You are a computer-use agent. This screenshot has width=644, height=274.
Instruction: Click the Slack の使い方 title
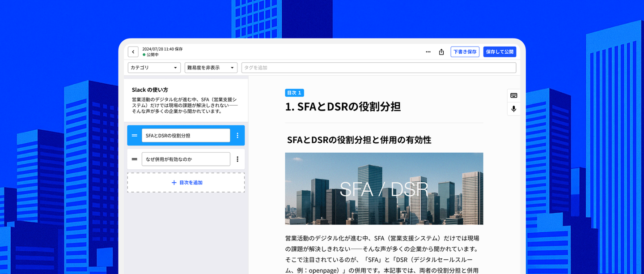pyautogui.click(x=150, y=90)
